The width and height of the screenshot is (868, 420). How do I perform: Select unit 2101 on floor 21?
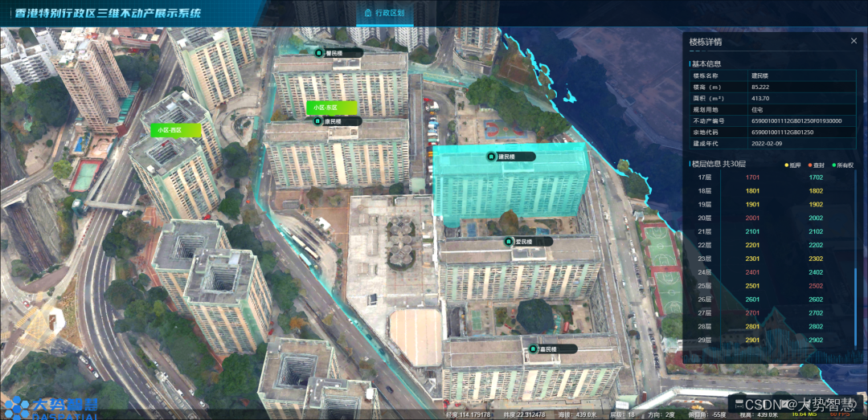(752, 232)
